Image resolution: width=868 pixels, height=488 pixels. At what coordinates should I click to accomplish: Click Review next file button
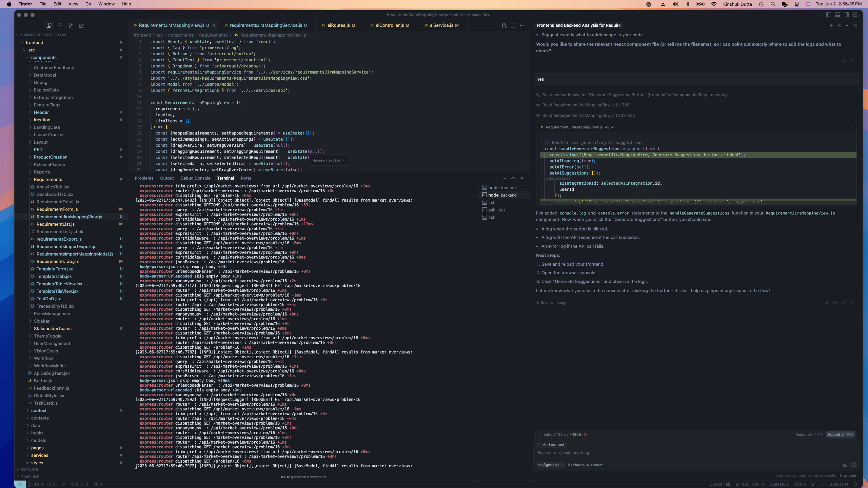click(x=329, y=160)
